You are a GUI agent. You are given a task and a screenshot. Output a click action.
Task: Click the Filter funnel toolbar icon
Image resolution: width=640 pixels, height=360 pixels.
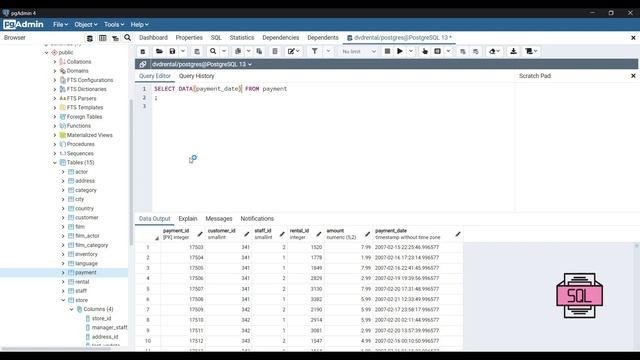(x=315, y=51)
